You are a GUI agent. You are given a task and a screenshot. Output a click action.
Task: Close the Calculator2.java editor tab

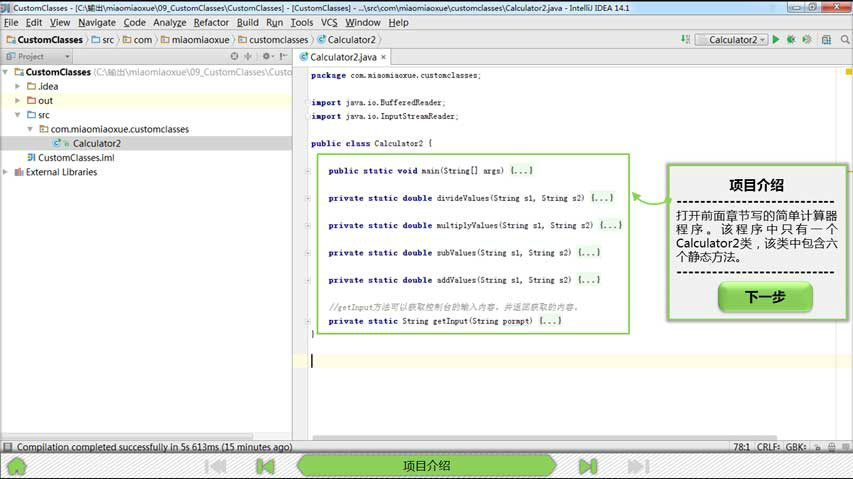point(384,57)
